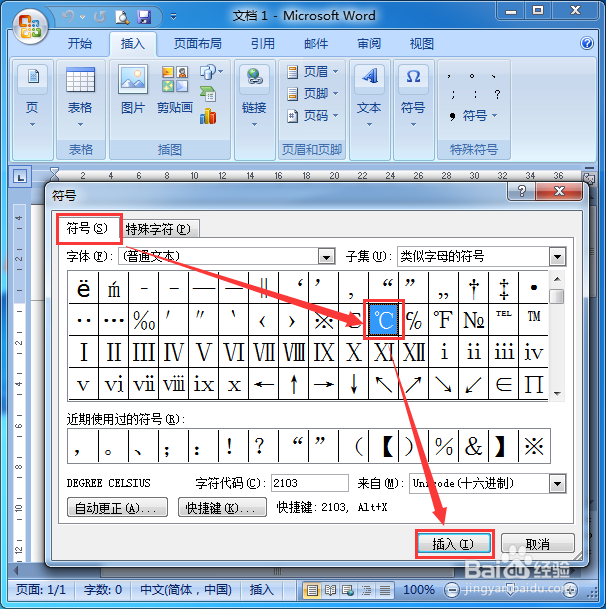Click symbol grid scrollbar down arrow
Viewport: 606px width, 609px height.
[557, 393]
